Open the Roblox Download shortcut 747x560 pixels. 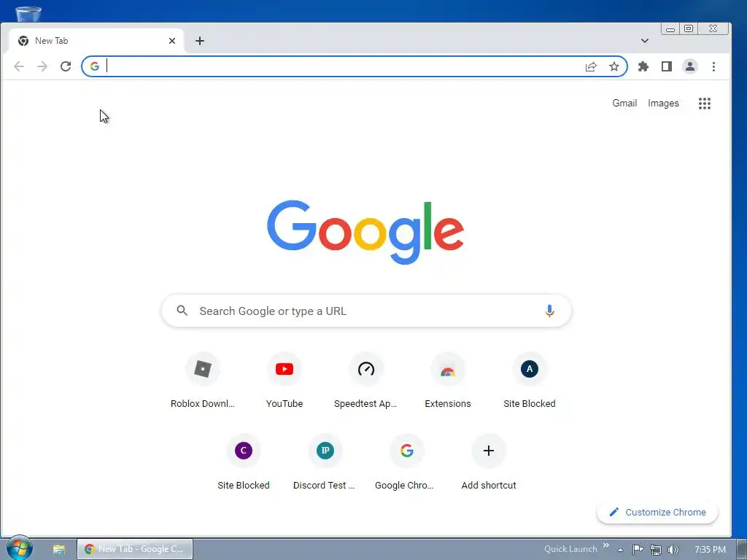tap(203, 381)
